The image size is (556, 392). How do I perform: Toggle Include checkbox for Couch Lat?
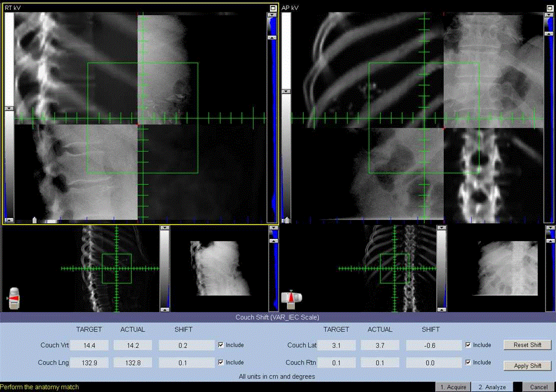tap(468, 345)
